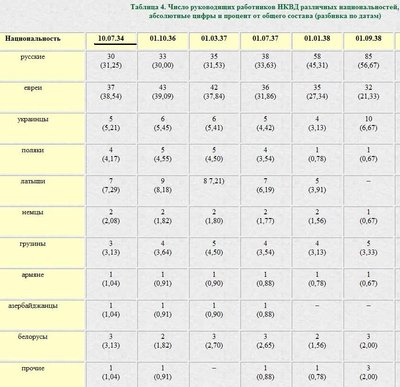400x387 pixels.
Task: Select the 'Национальность' column header
Action: tap(33, 38)
